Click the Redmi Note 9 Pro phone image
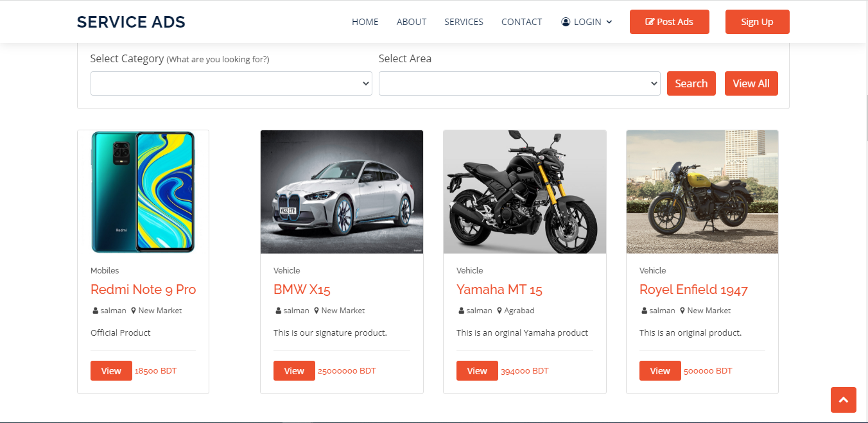868x423 pixels. coord(143,192)
